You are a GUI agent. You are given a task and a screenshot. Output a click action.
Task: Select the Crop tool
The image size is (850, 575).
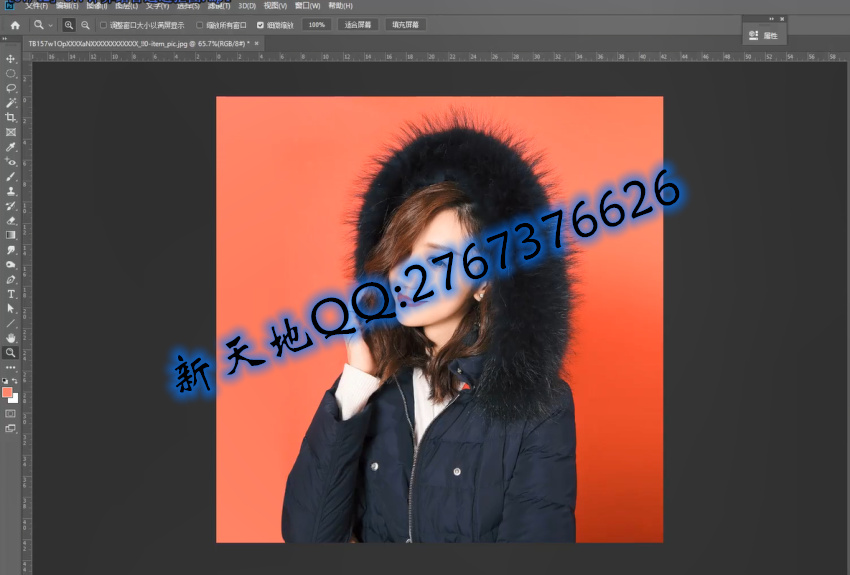pyautogui.click(x=10, y=117)
